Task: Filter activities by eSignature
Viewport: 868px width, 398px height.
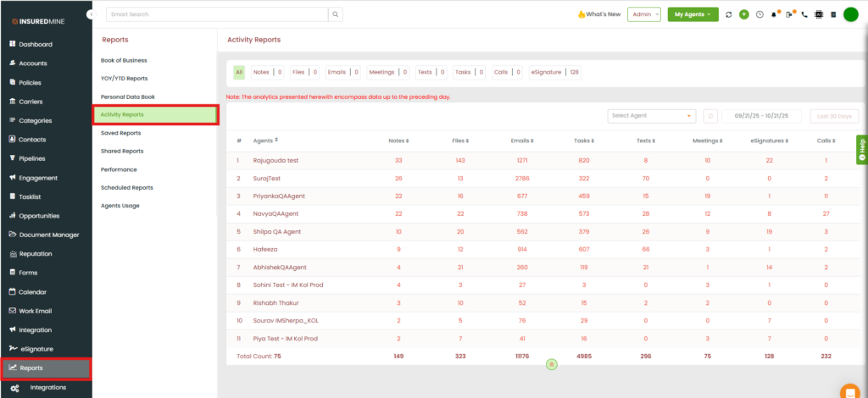Action: point(547,73)
